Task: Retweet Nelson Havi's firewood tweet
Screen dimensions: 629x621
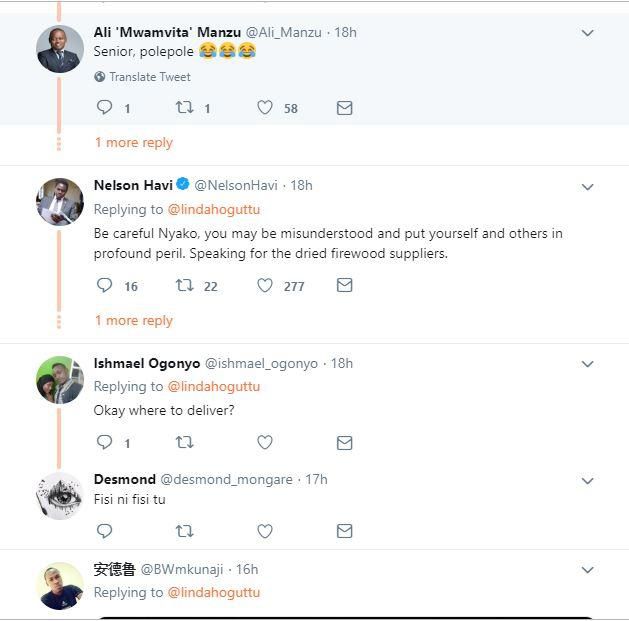Action: click(184, 286)
